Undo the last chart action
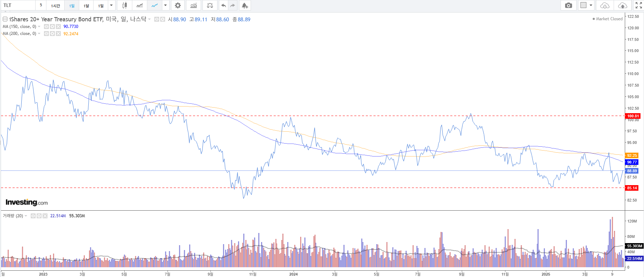 click(x=223, y=5)
